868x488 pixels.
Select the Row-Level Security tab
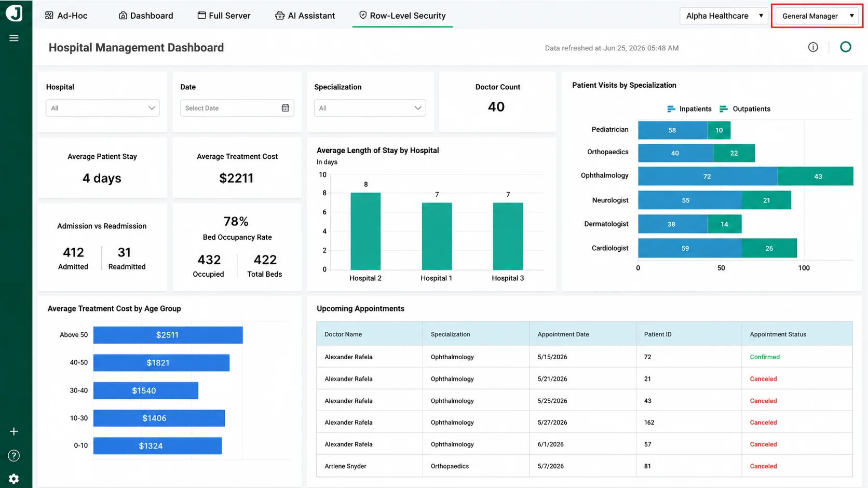(402, 16)
